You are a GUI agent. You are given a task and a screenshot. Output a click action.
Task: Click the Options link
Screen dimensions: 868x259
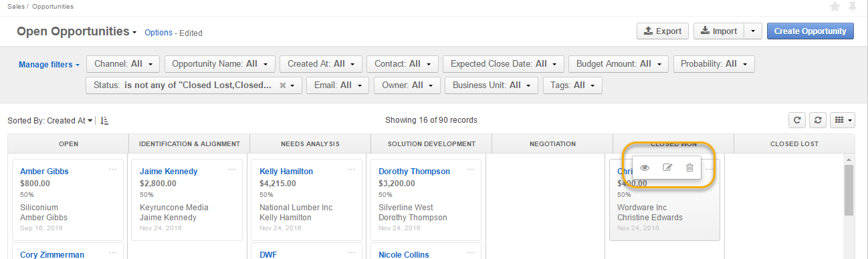(x=158, y=33)
